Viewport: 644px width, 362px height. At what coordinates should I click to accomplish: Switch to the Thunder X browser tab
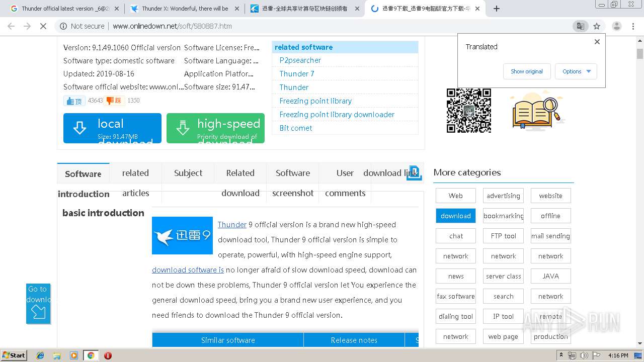(184, 9)
